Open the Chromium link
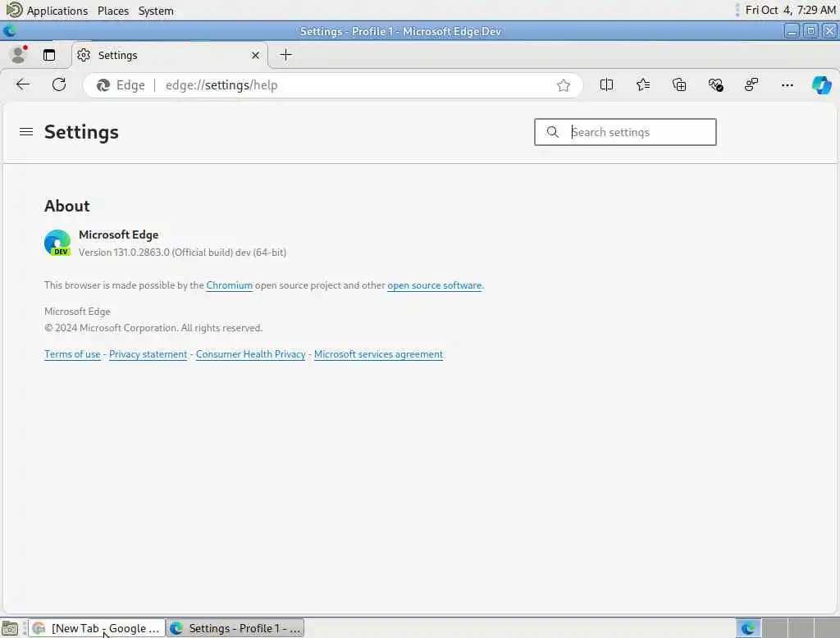840x638 pixels. click(x=230, y=285)
